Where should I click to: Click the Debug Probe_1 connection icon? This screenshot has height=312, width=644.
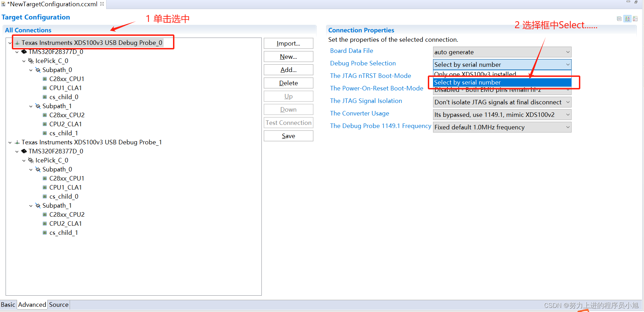[17, 142]
